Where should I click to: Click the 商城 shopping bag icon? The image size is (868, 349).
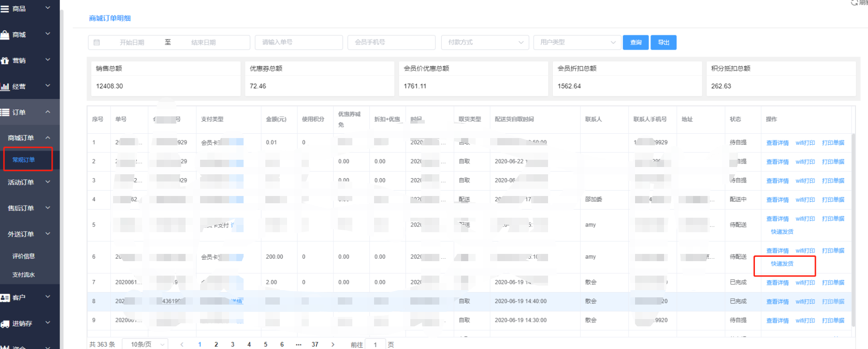[x=5, y=35]
